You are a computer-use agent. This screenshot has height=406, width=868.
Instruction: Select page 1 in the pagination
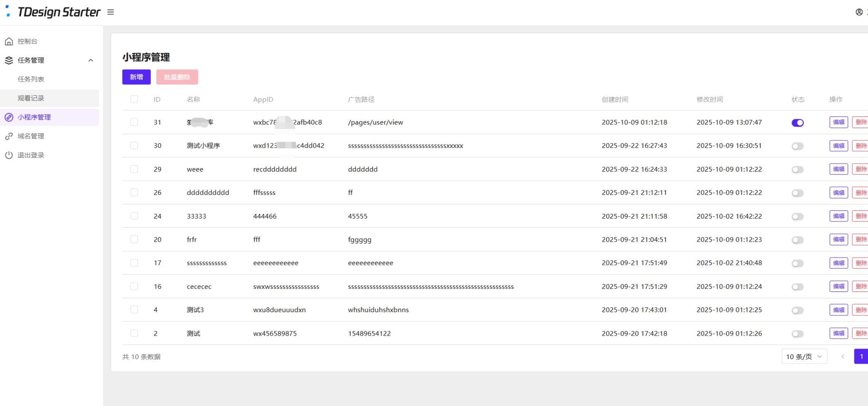click(x=861, y=357)
